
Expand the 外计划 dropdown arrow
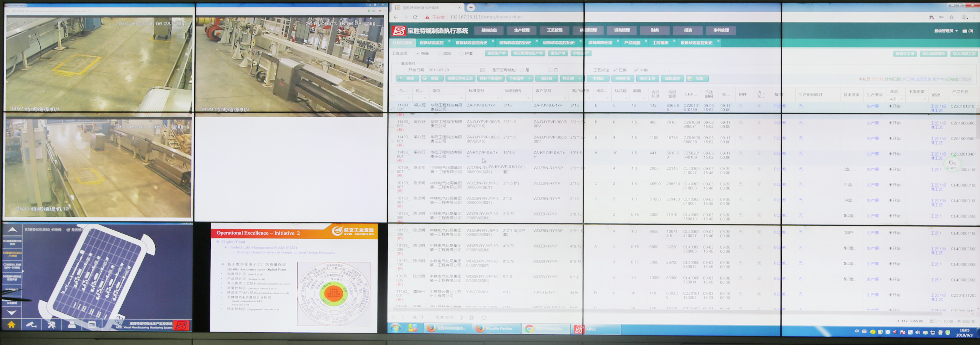(579, 78)
